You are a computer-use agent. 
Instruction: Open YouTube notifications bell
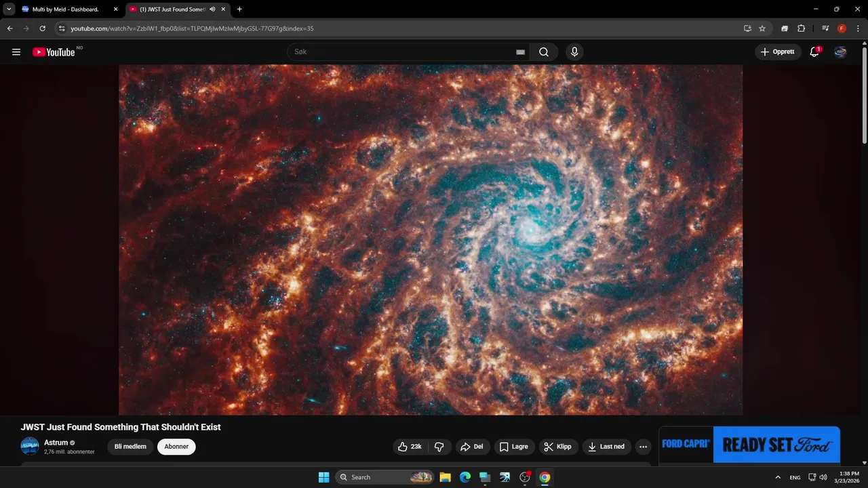(x=814, y=52)
